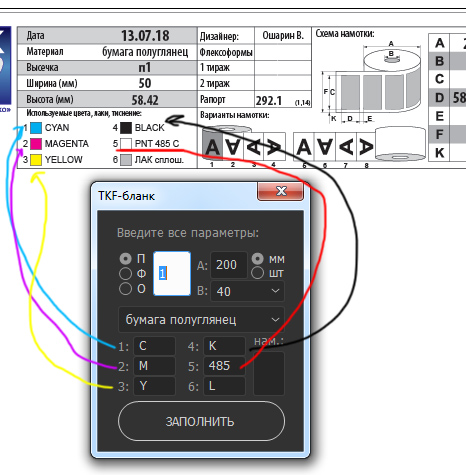Select the шт unit radio button
Screen dimensions: 466x475
point(258,273)
